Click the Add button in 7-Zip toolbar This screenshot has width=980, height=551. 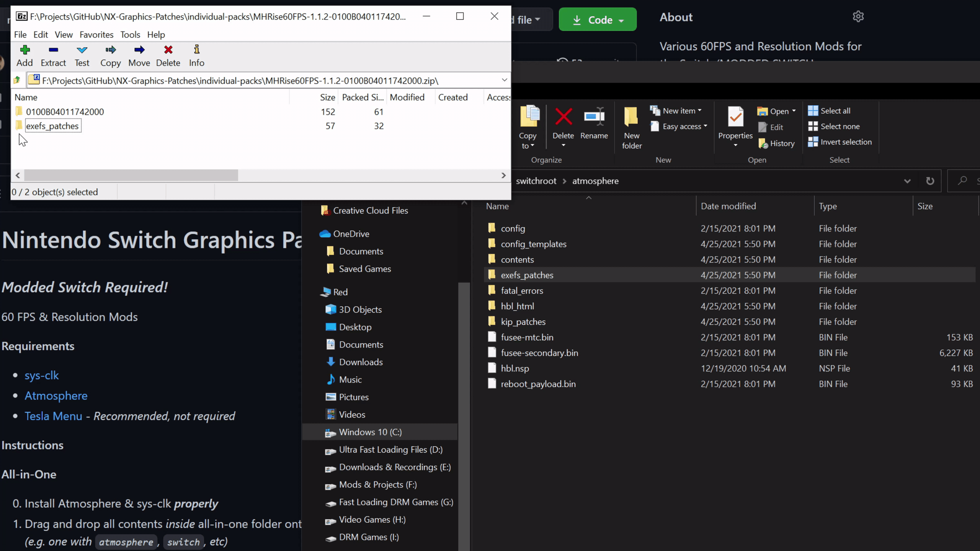[x=24, y=56]
